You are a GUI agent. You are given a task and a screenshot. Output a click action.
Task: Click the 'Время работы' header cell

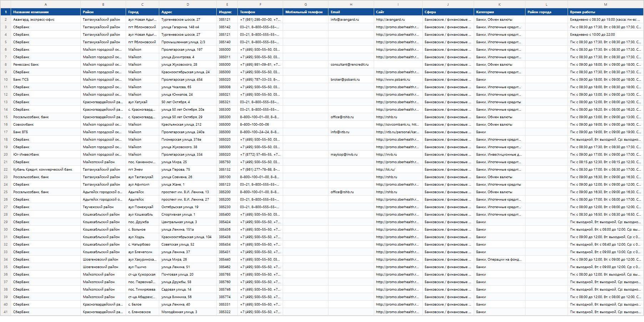(605, 12)
